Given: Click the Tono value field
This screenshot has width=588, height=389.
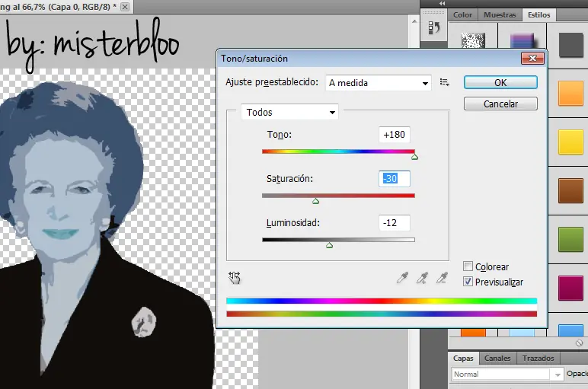Looking at the screenshot, I should pos(394,135).
